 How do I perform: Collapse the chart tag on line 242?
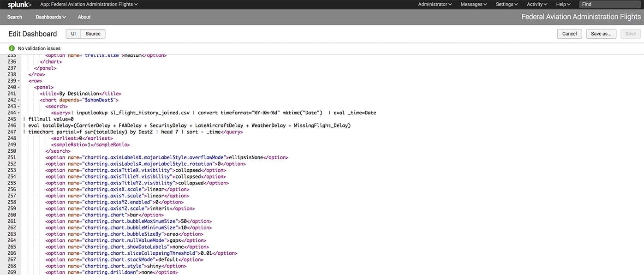point(18,100)
